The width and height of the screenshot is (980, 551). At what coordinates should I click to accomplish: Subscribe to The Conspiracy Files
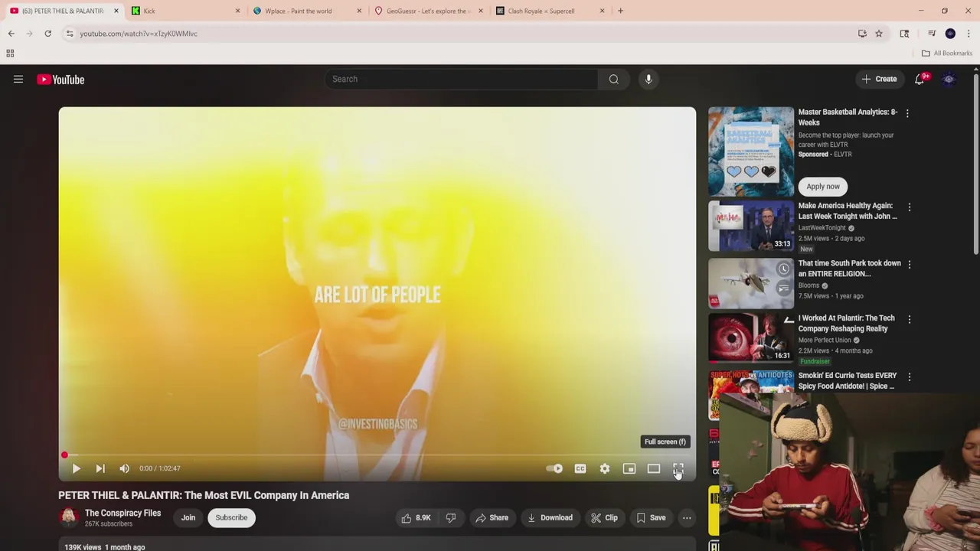pyautogui.click(x=231, y=518)
